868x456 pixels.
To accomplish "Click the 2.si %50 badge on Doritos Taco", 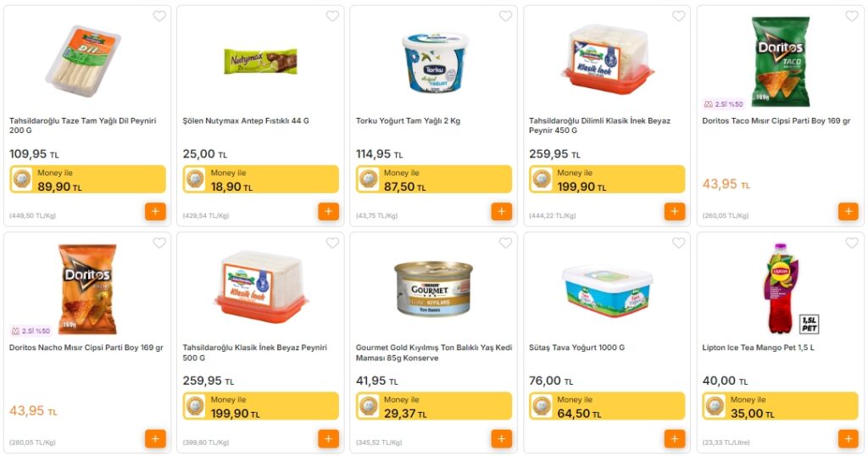I will (x=724, y=104).
